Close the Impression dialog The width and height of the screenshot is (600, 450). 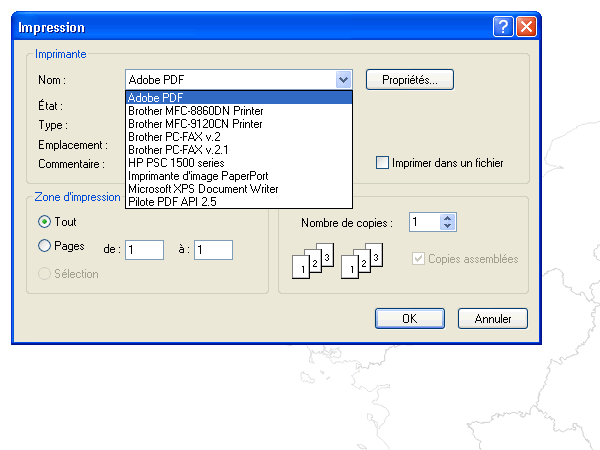527,27
